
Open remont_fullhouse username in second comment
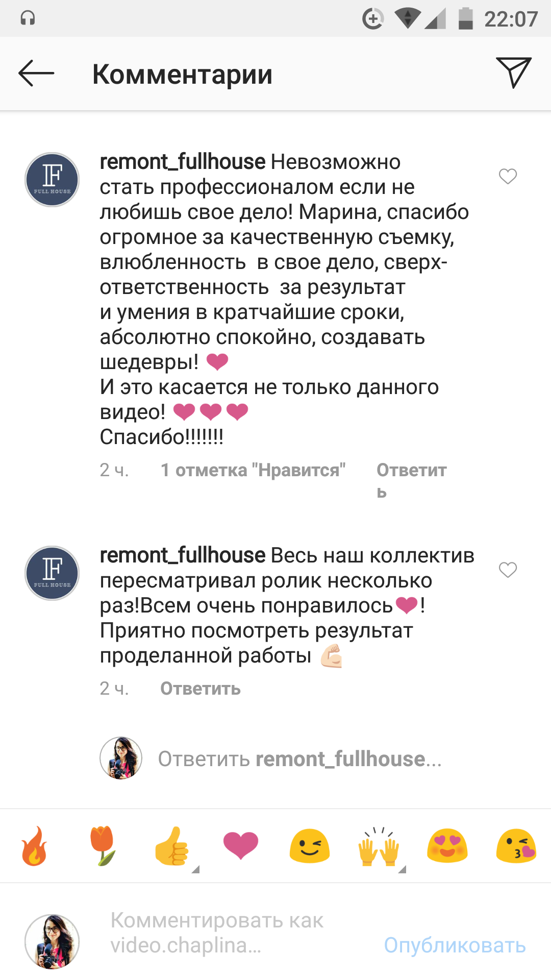(183, 555)
